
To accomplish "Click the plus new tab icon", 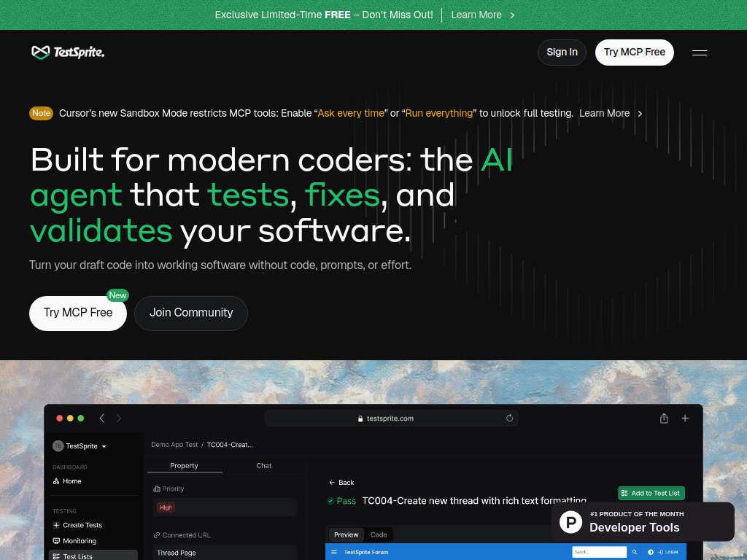I will pos(685,418).
